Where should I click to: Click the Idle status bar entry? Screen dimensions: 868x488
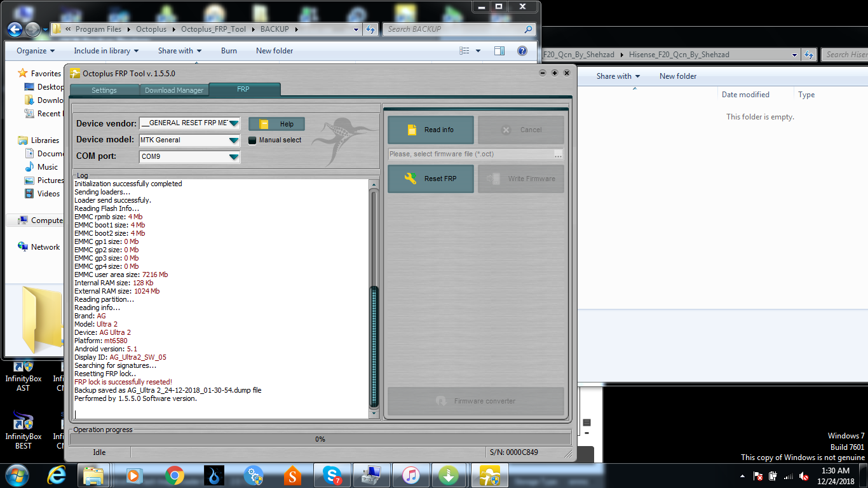coord(99,452)
